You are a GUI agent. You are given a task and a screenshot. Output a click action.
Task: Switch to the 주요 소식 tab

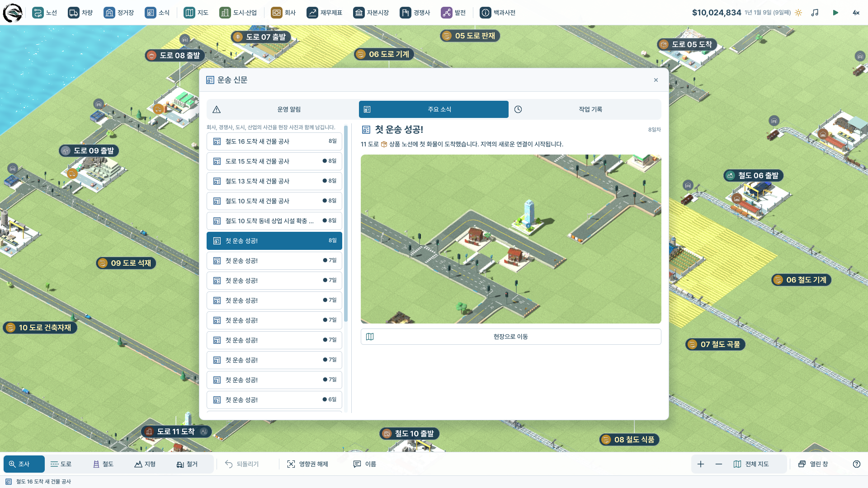coord(434,109)
